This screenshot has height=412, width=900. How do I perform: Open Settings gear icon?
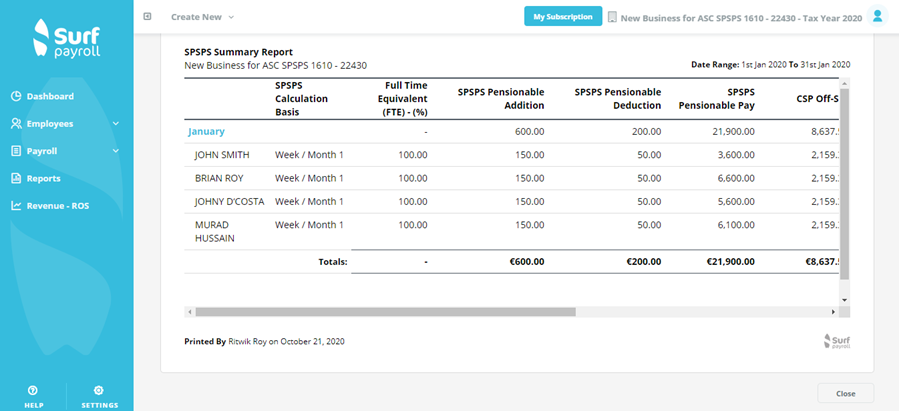click(x=99, y=391)
